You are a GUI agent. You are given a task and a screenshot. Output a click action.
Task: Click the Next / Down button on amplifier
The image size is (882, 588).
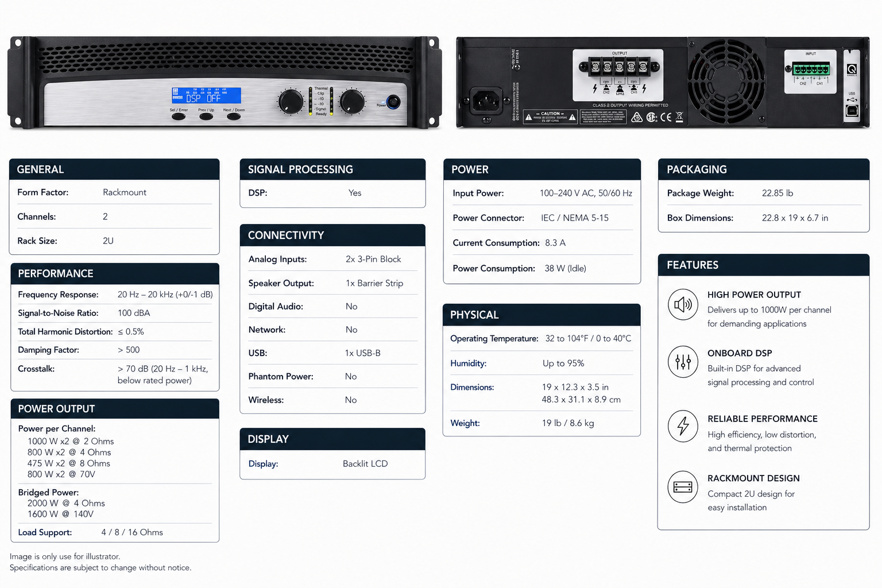234,116
